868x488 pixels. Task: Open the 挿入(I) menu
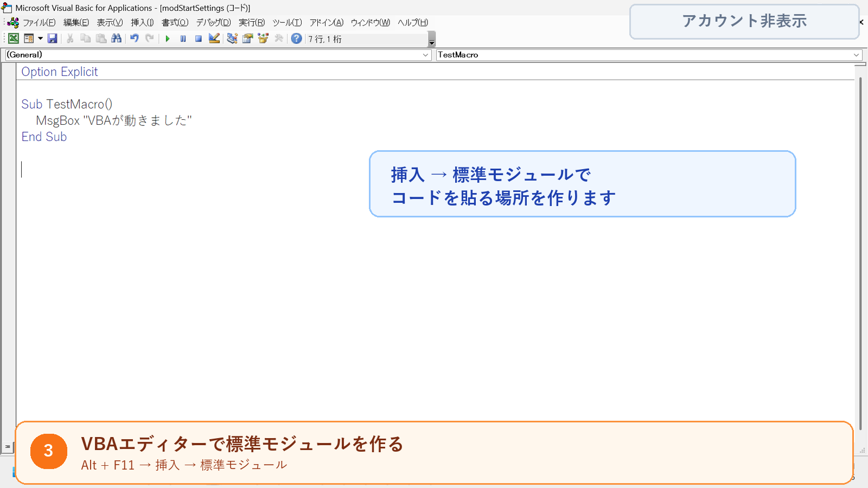(142, 23)
